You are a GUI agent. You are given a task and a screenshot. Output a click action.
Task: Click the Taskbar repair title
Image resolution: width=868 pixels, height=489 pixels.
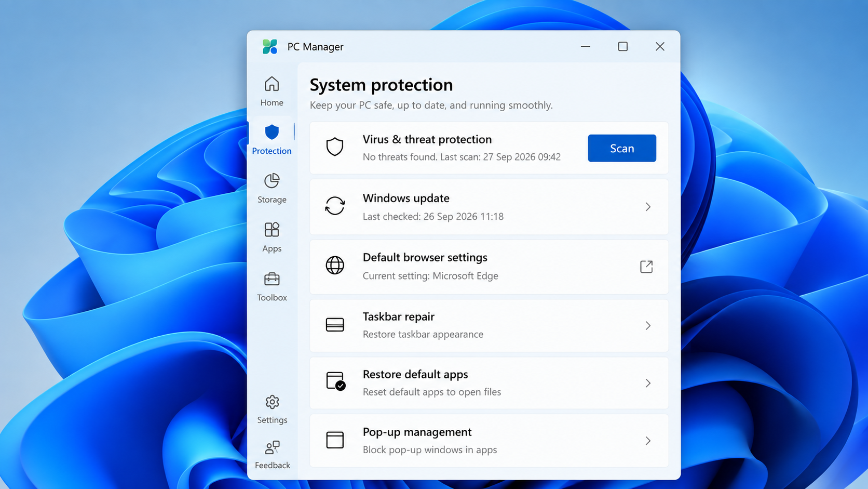tap(399, 316)
